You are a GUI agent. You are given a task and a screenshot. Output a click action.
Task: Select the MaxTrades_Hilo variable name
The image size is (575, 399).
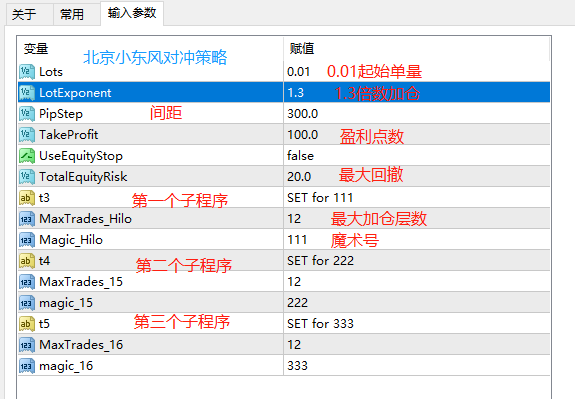click(x=85, y=219)
